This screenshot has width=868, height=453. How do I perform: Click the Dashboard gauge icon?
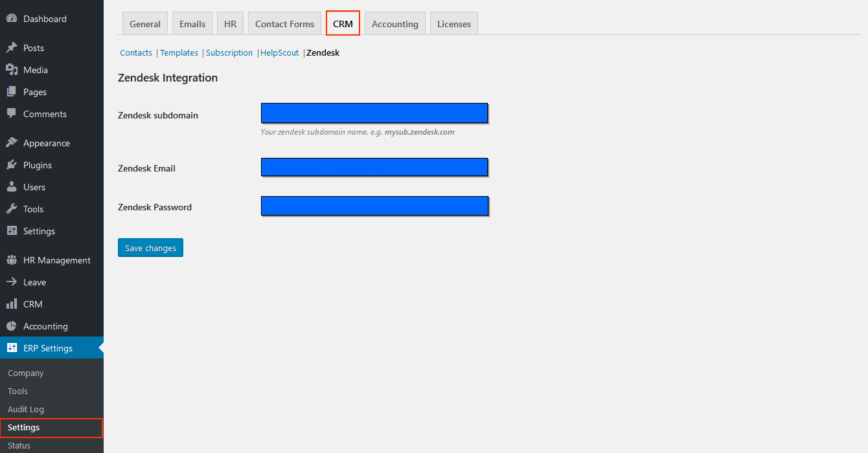coord(12,19)
